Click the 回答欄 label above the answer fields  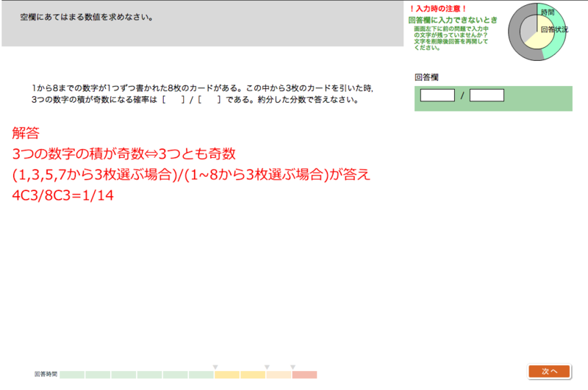(x=426, y=76)
